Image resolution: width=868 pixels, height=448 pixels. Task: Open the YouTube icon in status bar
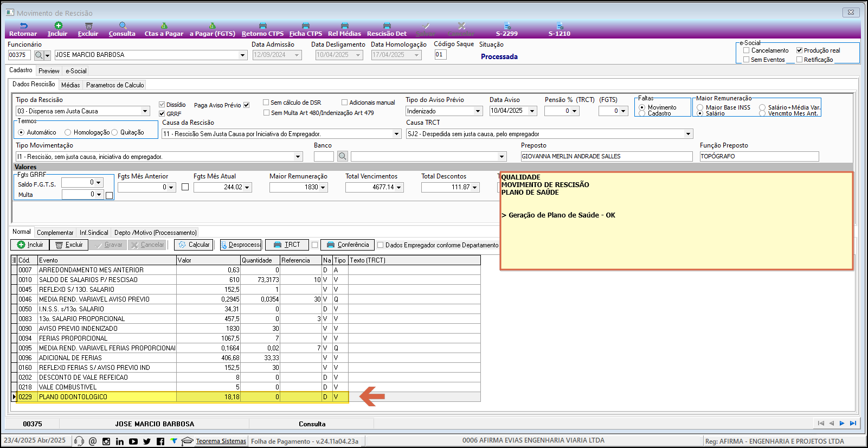point(133,441)
